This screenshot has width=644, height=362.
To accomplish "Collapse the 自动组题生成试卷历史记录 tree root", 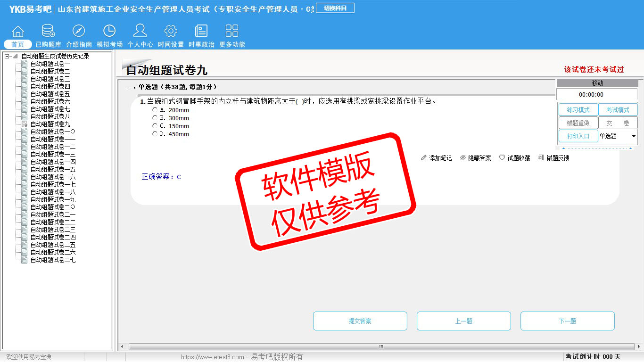I will tap(7, 57).
